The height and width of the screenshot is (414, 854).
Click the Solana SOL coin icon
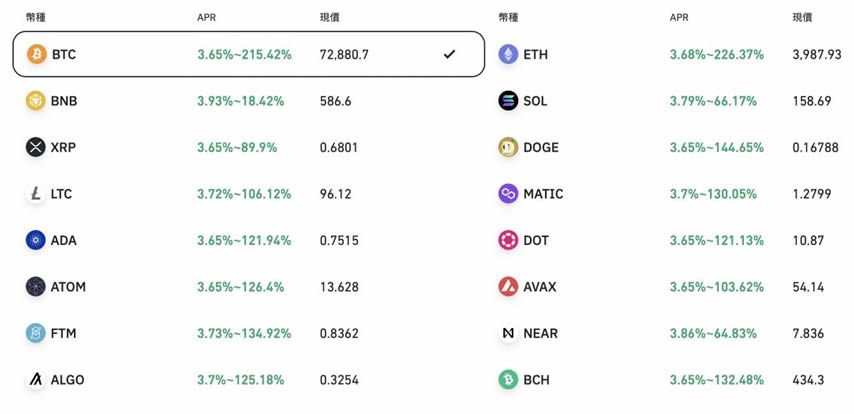(508, 101)
